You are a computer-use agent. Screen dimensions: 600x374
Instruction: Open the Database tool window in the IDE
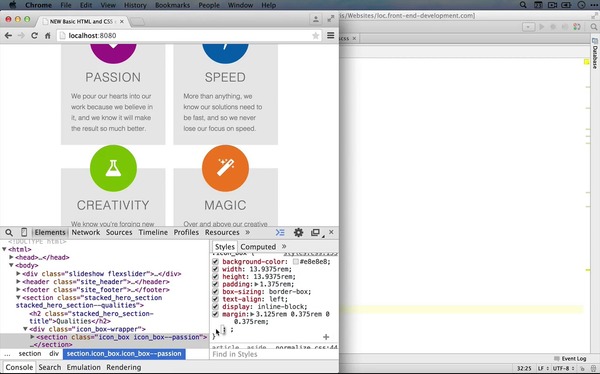tap(595, 54)
